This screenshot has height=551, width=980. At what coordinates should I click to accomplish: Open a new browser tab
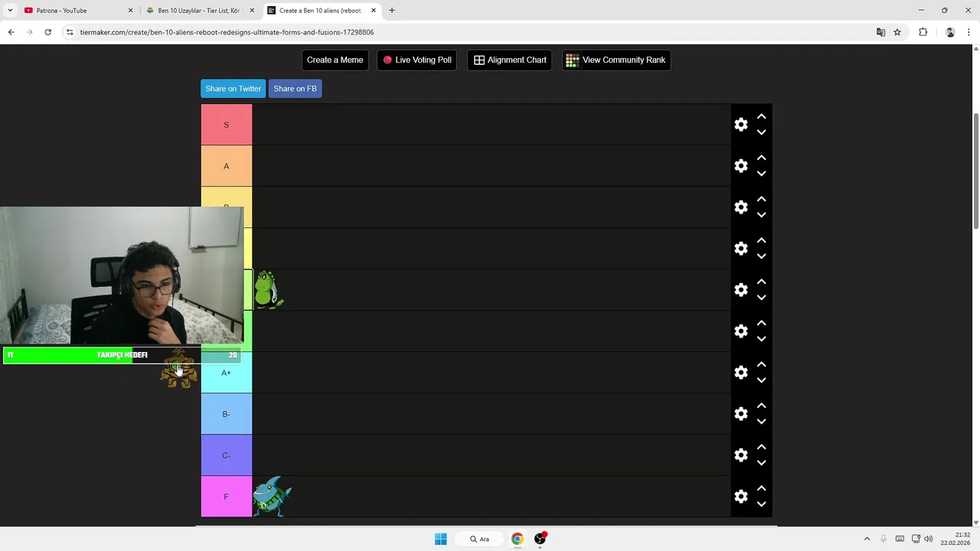pyautogui.click(x=392, y=11)
